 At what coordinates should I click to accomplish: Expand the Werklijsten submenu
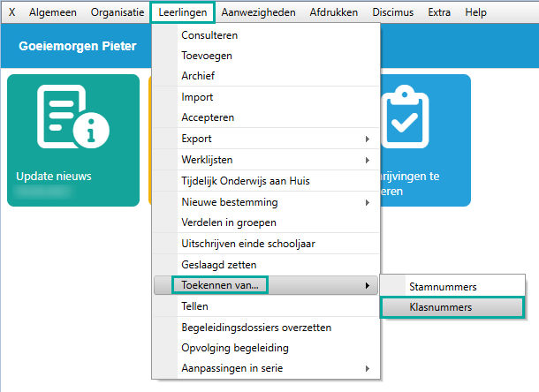[x=366, y=160]
